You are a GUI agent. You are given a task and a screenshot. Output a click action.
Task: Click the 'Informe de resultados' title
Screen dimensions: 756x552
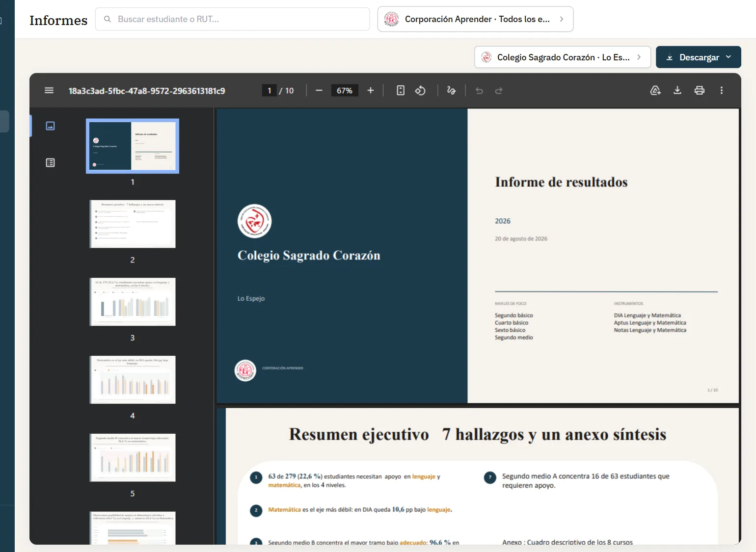tap(561, 182)
